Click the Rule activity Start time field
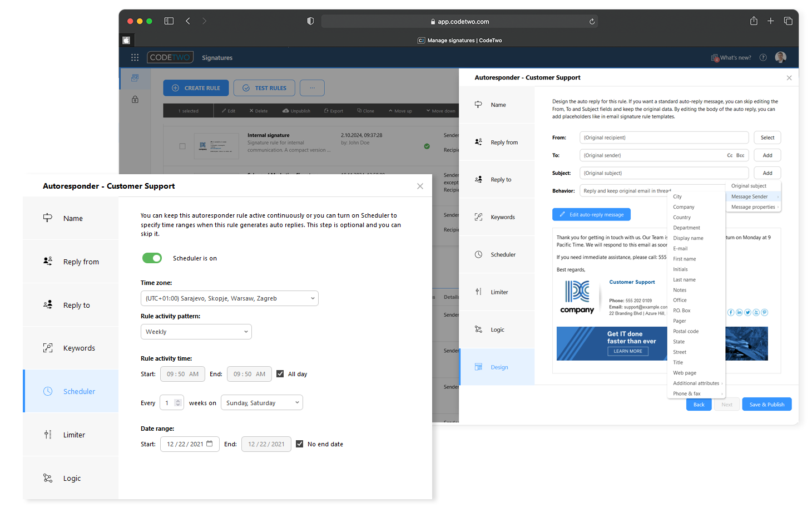 tap(182, 374)
